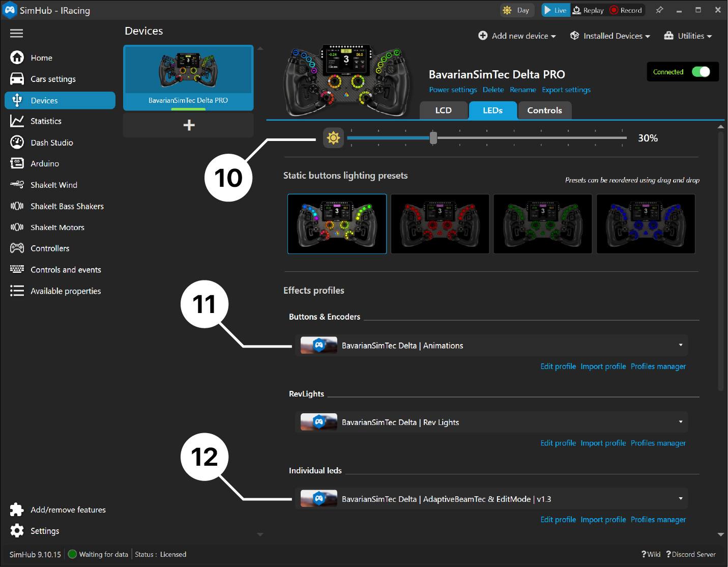Expand the RevLights profile dropdown
This screenshot has width=728, height=567.
coord(680,422)
